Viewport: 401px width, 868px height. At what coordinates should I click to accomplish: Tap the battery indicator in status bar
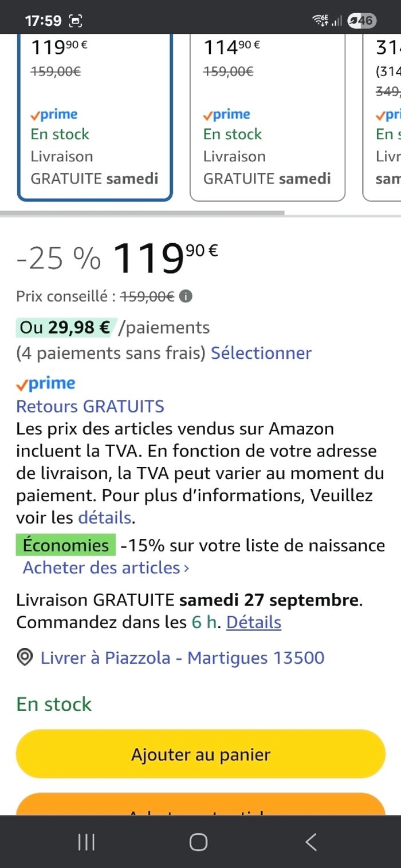[x=361, y=21]
